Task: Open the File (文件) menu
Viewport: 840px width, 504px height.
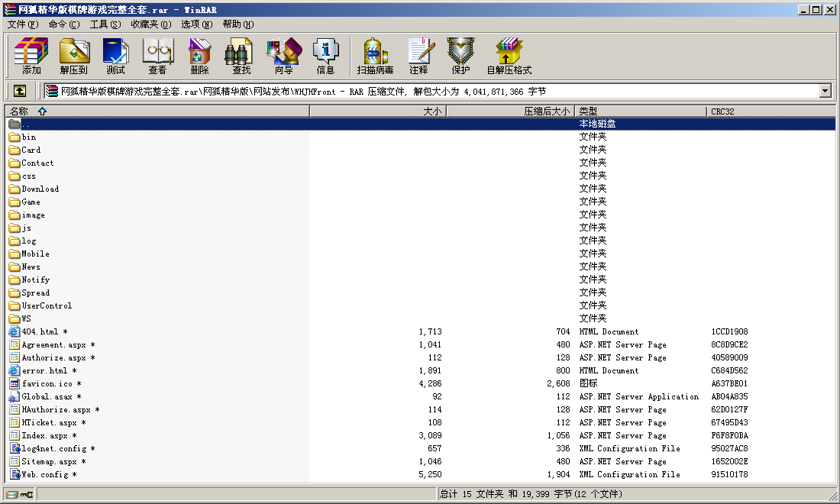Action: coord(22,24)
